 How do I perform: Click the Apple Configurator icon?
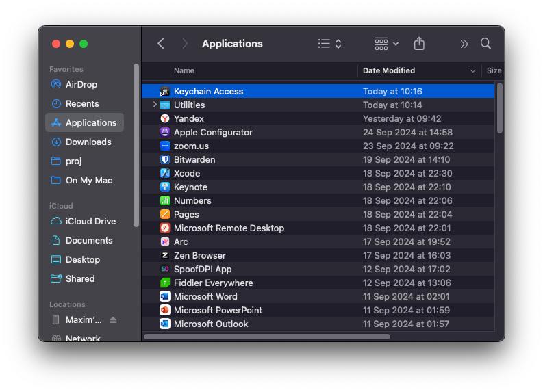coord(165,132)
